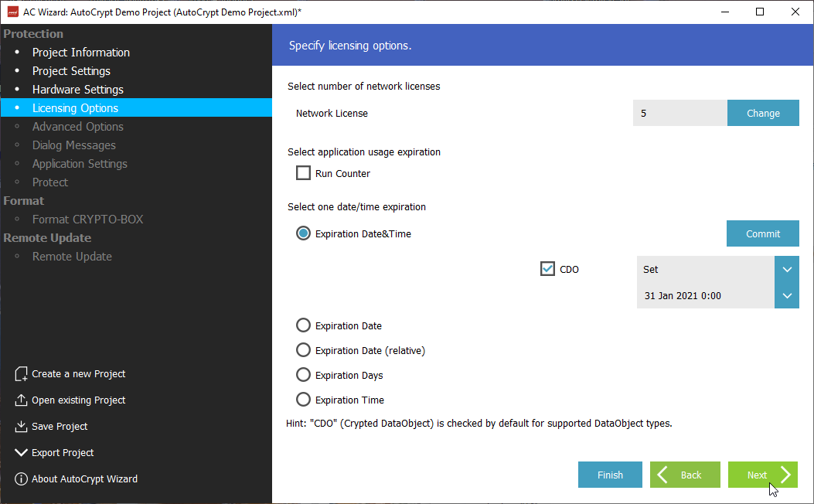The height and width of the screenshot is (504, 814).
Task: Click Change for Network License
Action: pos(762,113)
